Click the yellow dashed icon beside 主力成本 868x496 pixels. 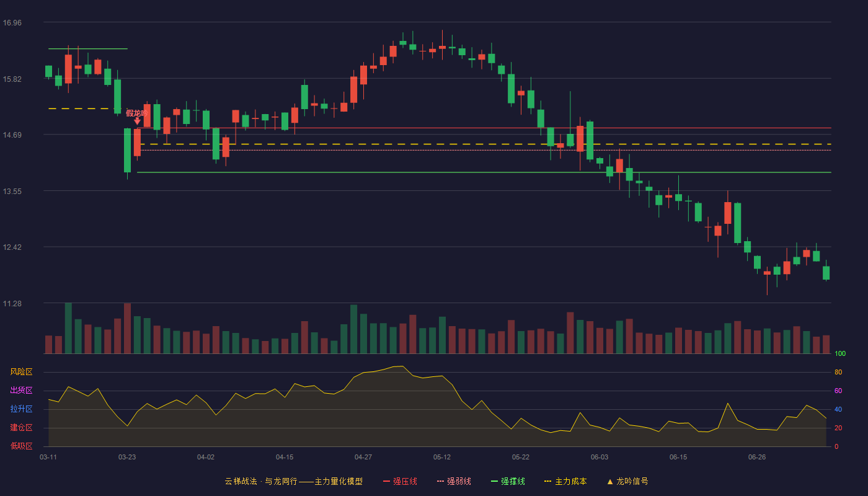click(x=547, y=481)
